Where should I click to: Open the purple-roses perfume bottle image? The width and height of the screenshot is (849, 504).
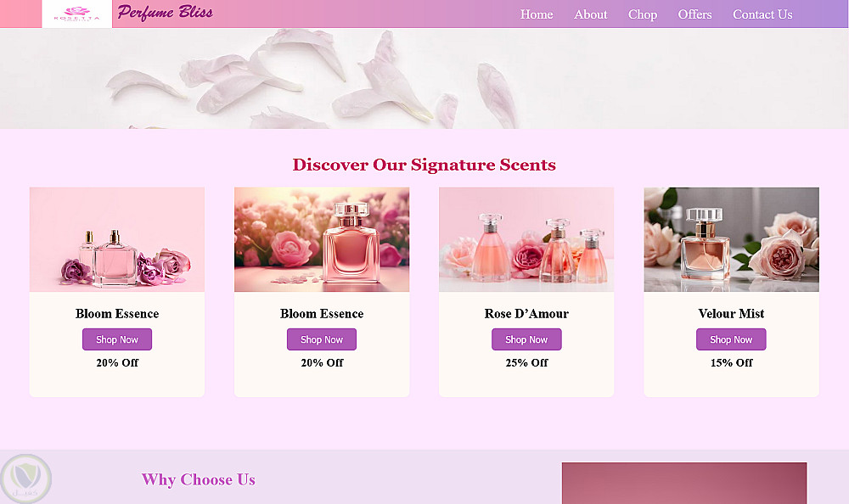pos(117,239)
